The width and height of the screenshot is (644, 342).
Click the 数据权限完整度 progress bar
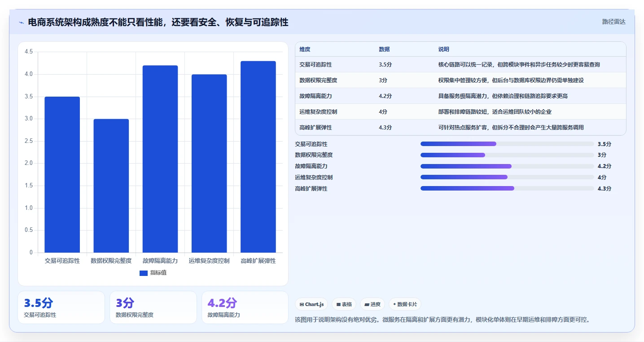(x=507, y=155)
